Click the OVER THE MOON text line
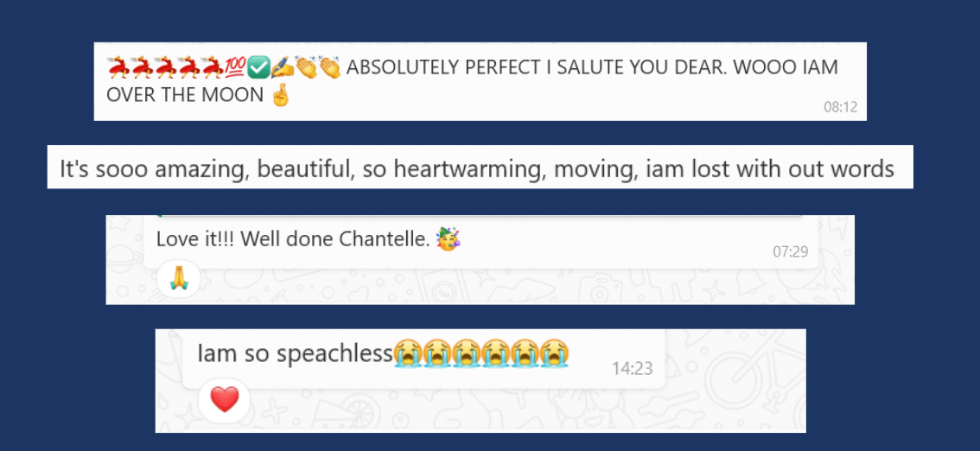Viewport: 980px width, 451px height. (185, 95)
